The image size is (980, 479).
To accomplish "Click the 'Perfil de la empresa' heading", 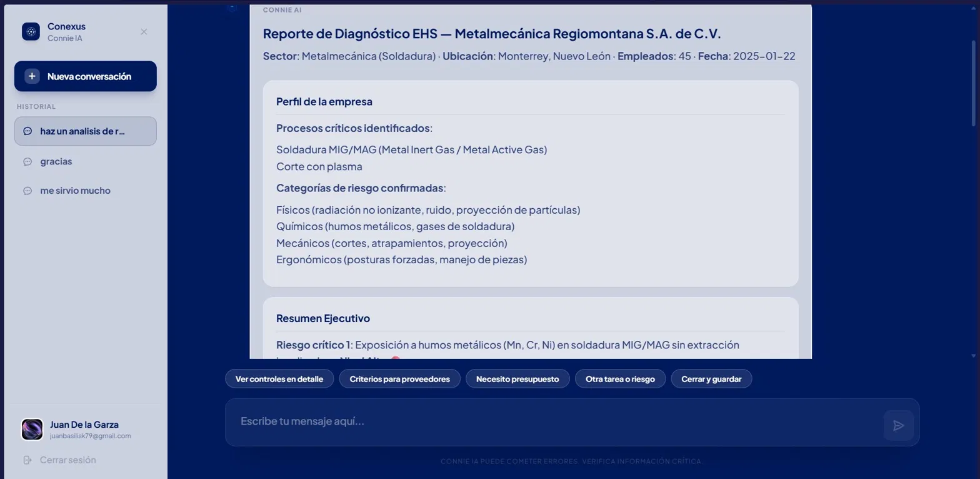I will click(324, 101).
